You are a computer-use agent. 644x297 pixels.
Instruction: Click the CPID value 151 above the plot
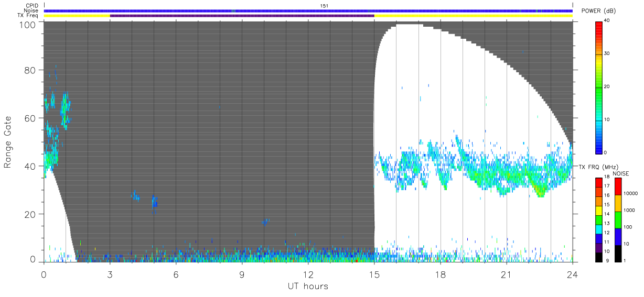(324, 6)
